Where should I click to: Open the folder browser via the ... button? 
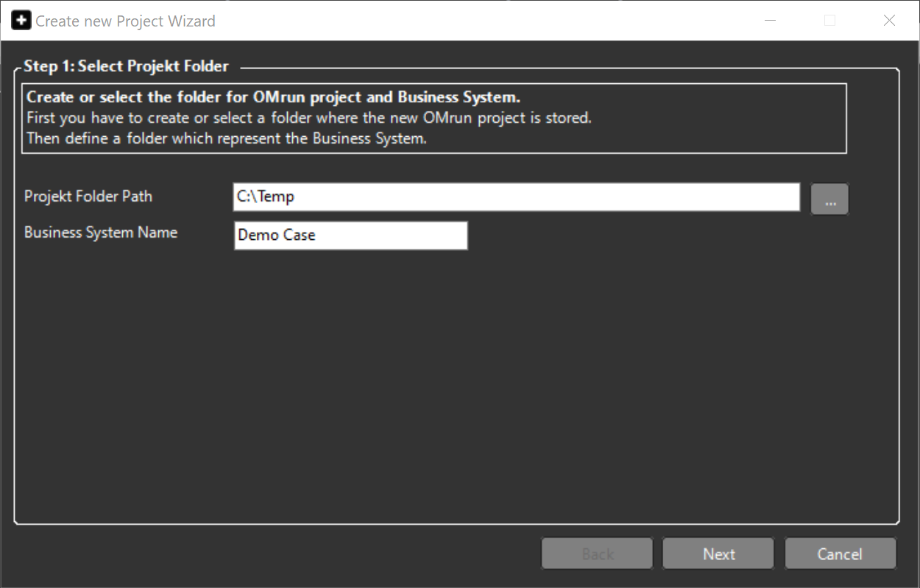[829, 197]
